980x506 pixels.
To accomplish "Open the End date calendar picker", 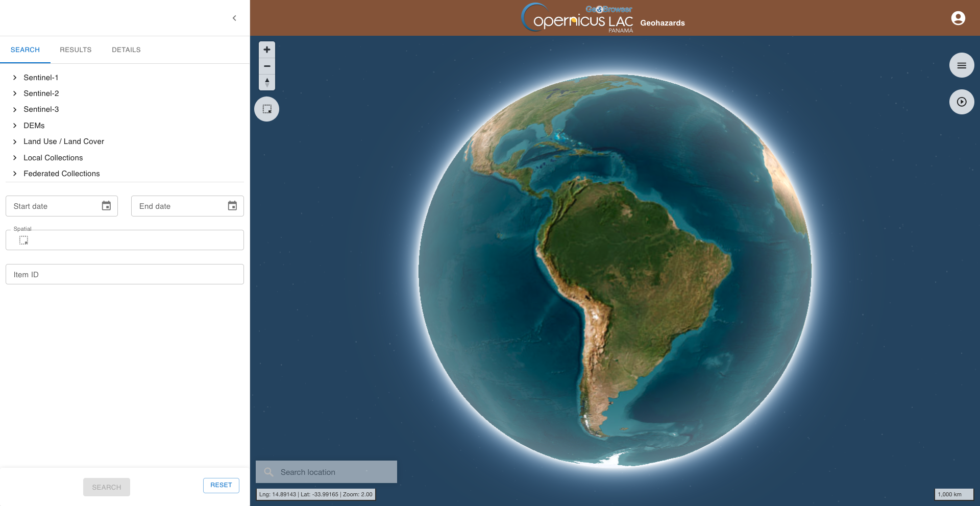I will point(232,206).
